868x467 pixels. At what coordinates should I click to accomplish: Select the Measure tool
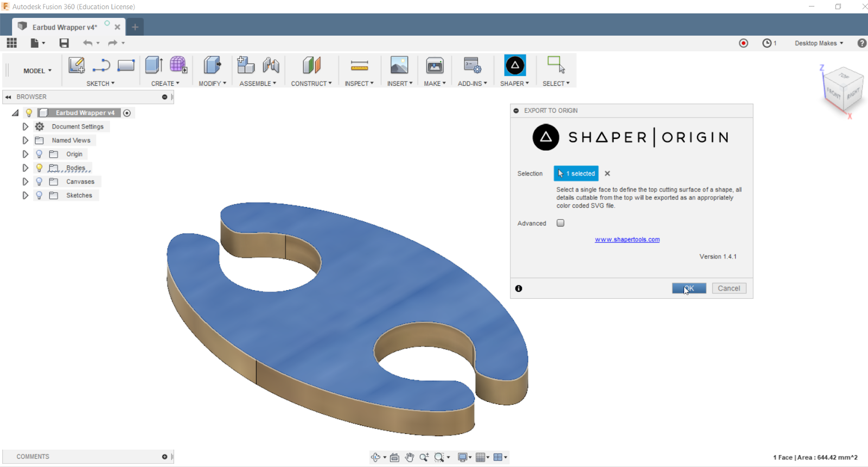pos(359,66)
